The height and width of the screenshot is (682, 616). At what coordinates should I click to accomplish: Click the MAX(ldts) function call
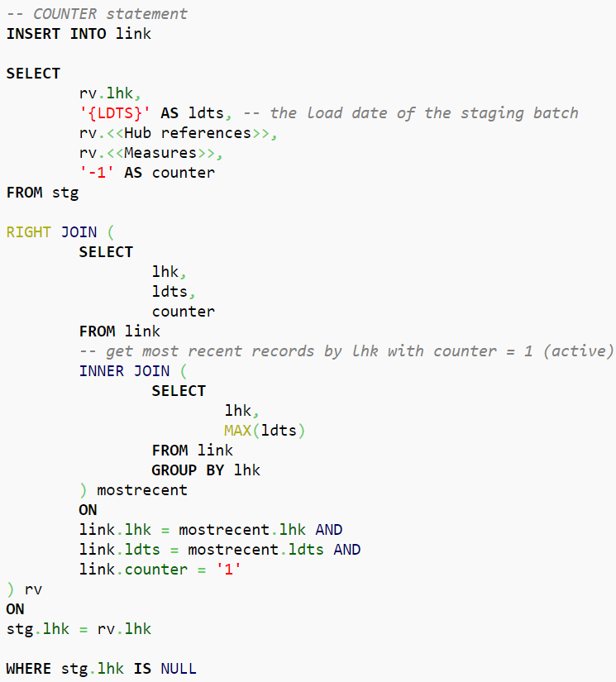265,431
